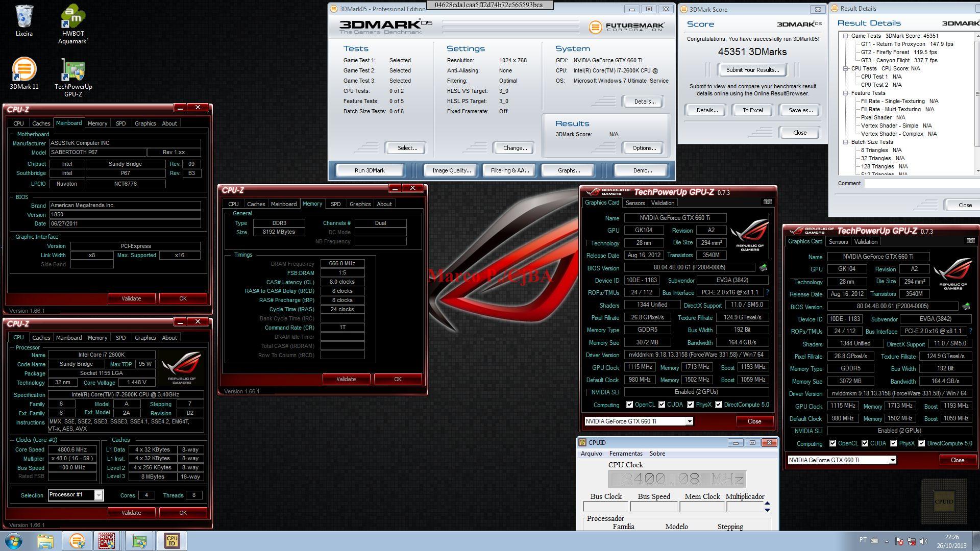Screen dimensions: 980x551
Task: Click Multiplicador stepper arrows in CPUID window
Action: pos(767,507)
